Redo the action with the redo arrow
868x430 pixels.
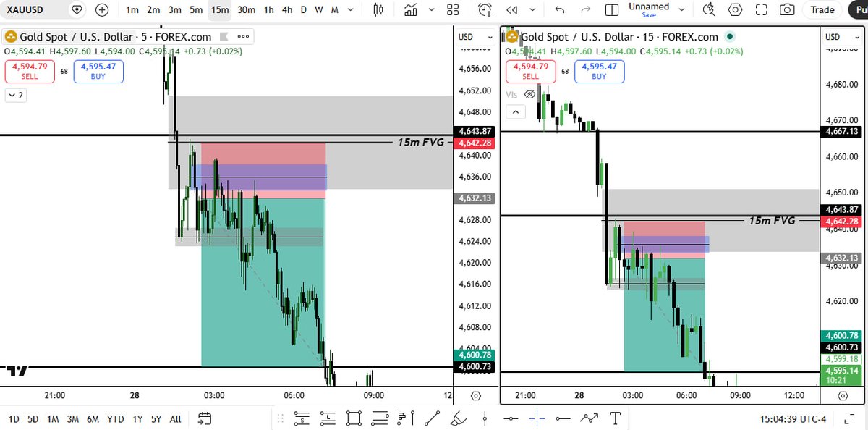point(586,10)
